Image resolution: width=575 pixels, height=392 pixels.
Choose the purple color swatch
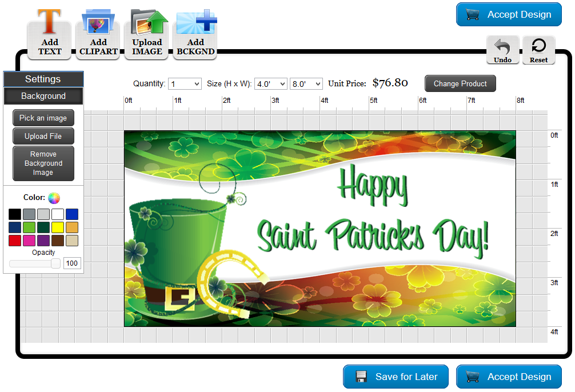point(43,241)
